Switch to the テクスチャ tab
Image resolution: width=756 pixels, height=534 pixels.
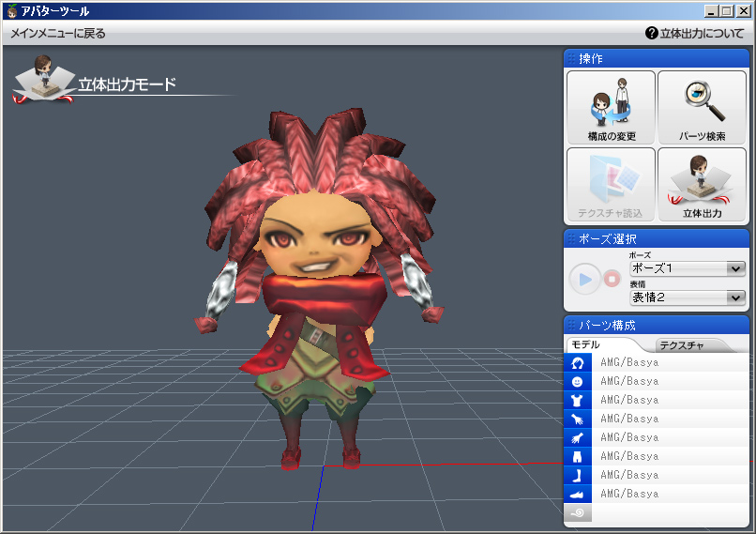pyautogui.click(x=690, y=345)
